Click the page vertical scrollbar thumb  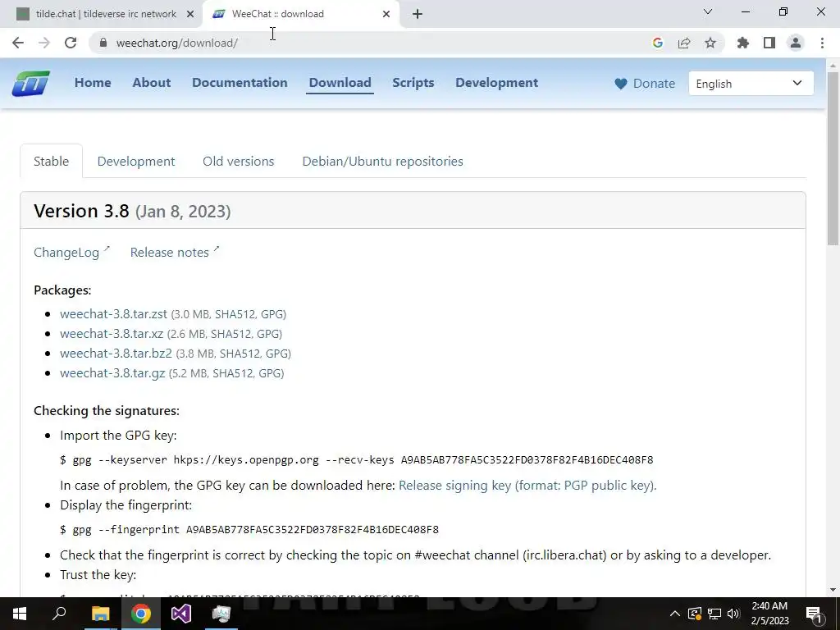coord(833,157)
